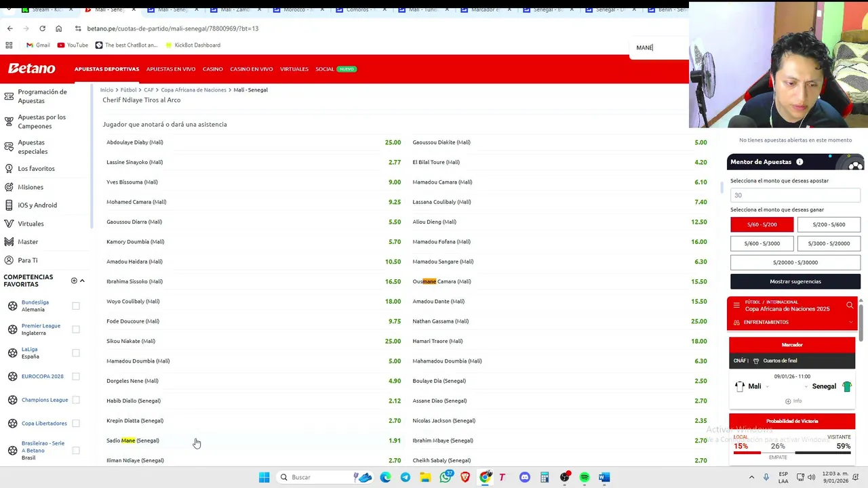Open Casino en Vivo menu
This screenshot has width=868, height=488.
[x=251, y=69]
